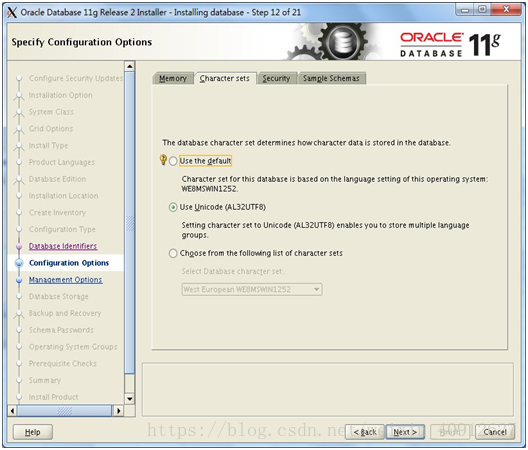The height and width of the screenshot is (450, 528).
Task: Maximize the installer window
Action: (x=482, y=10)
